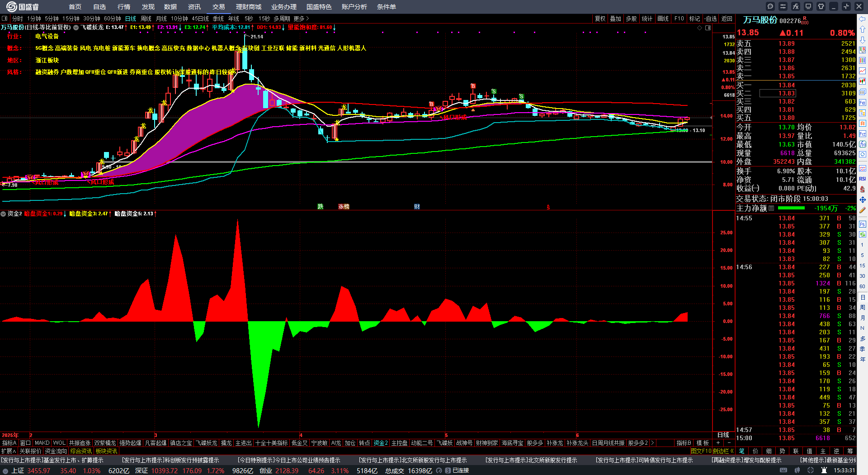The width and height of the screenshot is (868, 475).
Task: Open the candlestick chart icon in right sidebar
Action: coord(863,81)
